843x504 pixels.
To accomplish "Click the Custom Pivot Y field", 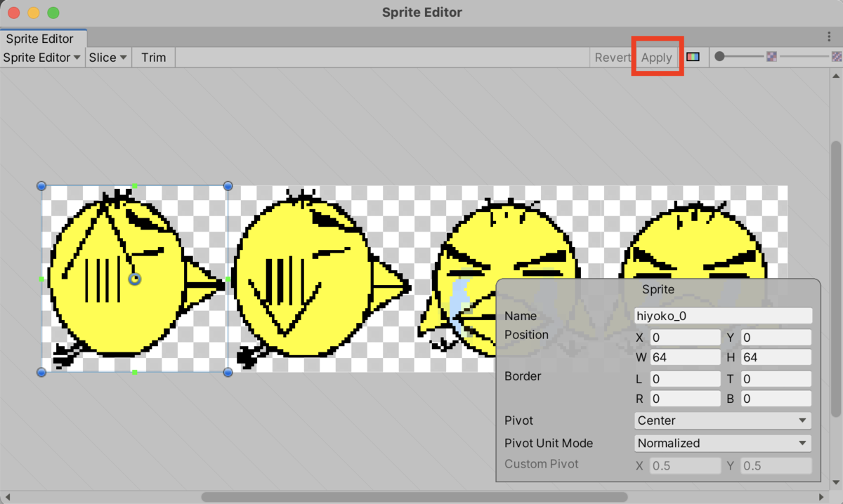I will 776,465.
